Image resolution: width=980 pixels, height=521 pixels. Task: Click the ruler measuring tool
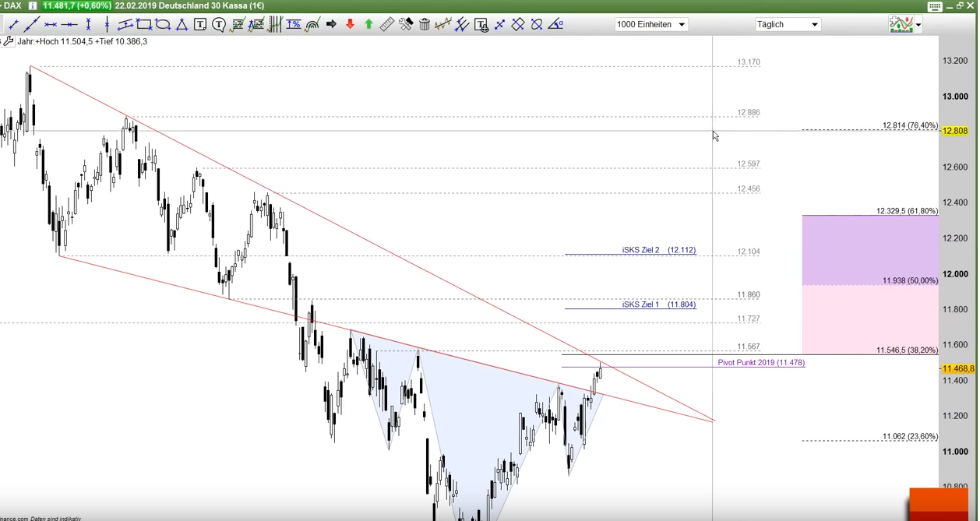[387, 24]
